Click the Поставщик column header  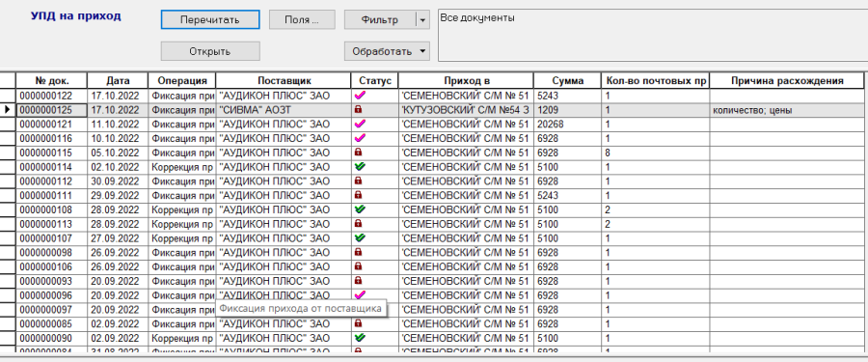click(x=284, y=80)
